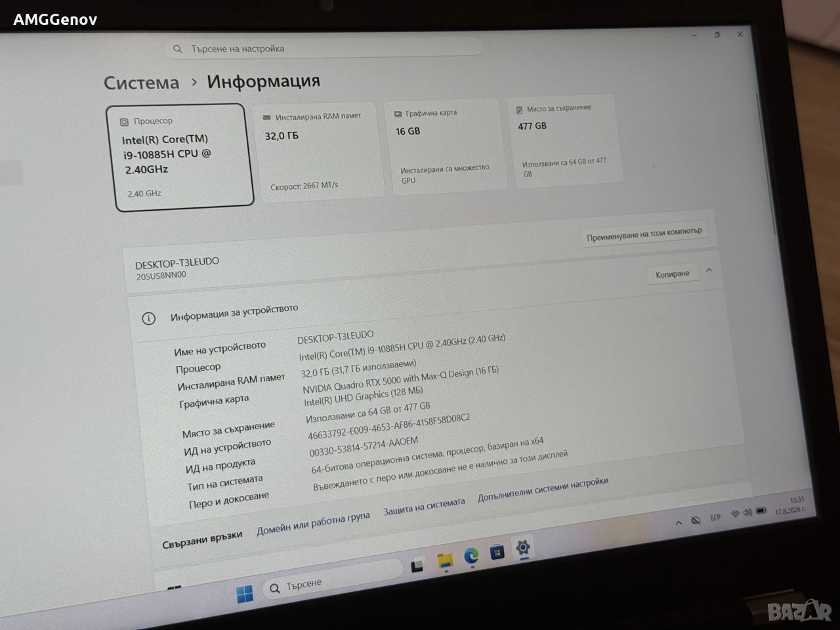
Task: Open the Windows Start menu
Action: [245, 595]
